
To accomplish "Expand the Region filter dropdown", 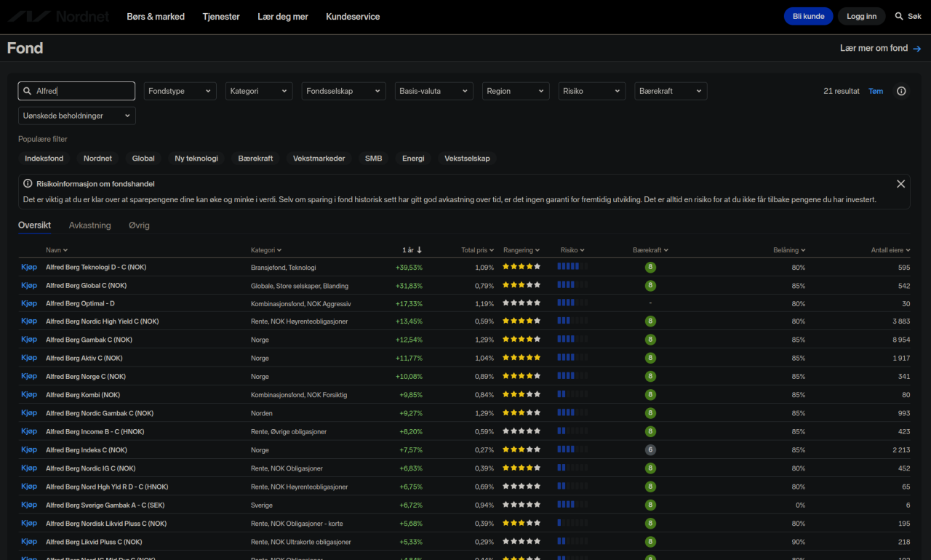I will 516,90.
